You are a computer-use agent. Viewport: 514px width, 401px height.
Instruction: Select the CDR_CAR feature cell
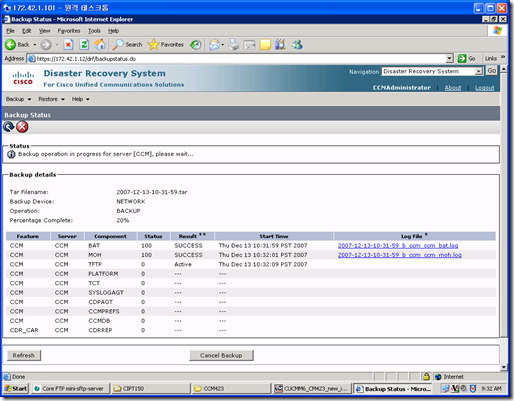pyautogui.click(x=24, y=330)
